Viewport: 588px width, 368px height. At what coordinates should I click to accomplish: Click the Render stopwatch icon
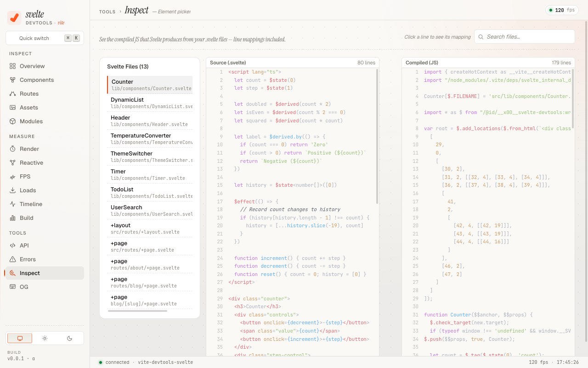(13, 149)
